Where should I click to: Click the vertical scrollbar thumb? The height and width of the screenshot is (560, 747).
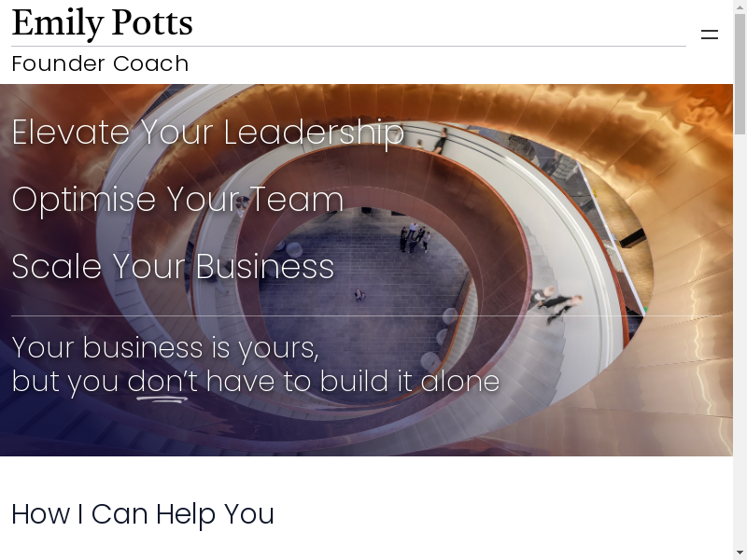740,74
